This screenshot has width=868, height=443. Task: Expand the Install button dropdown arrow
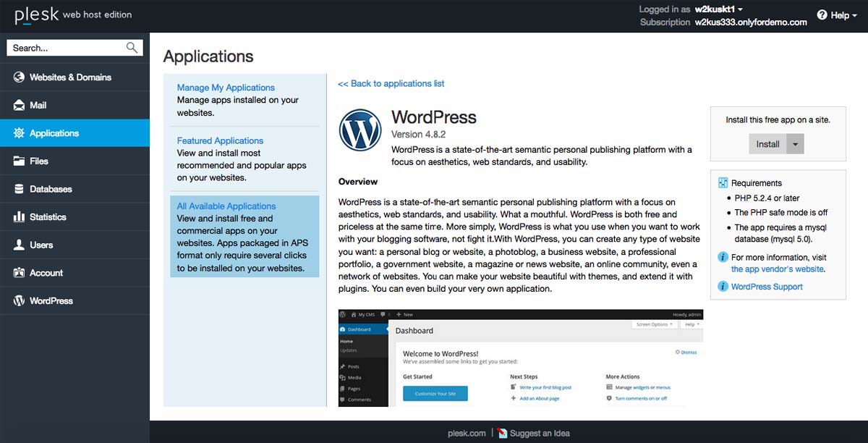796,144
